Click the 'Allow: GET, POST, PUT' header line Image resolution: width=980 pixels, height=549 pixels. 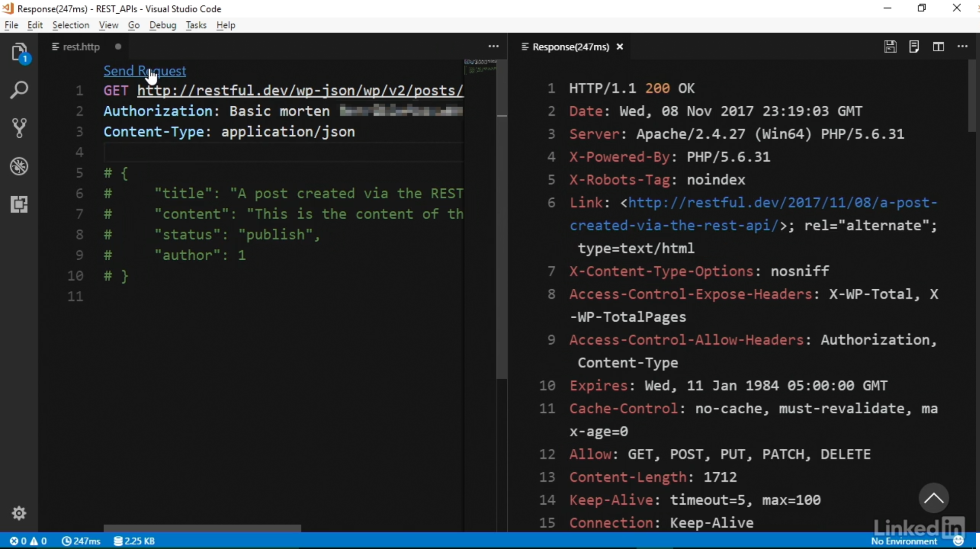point(720,454)
